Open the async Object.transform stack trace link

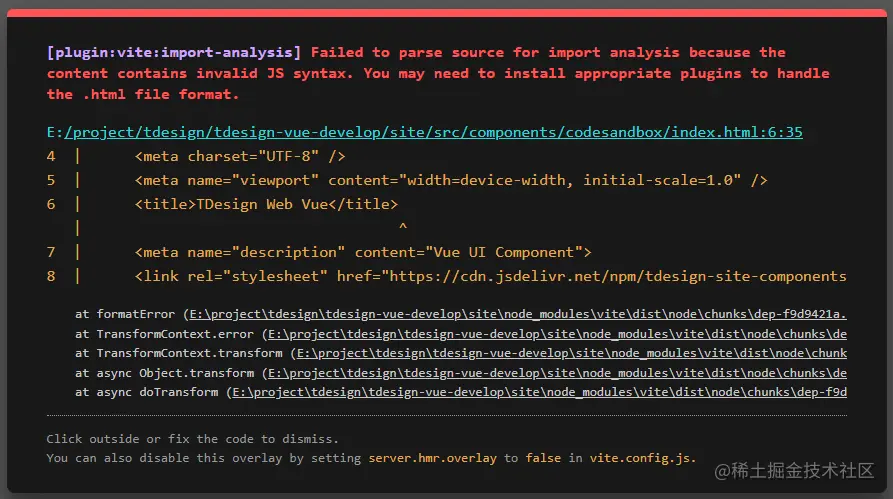557,373
